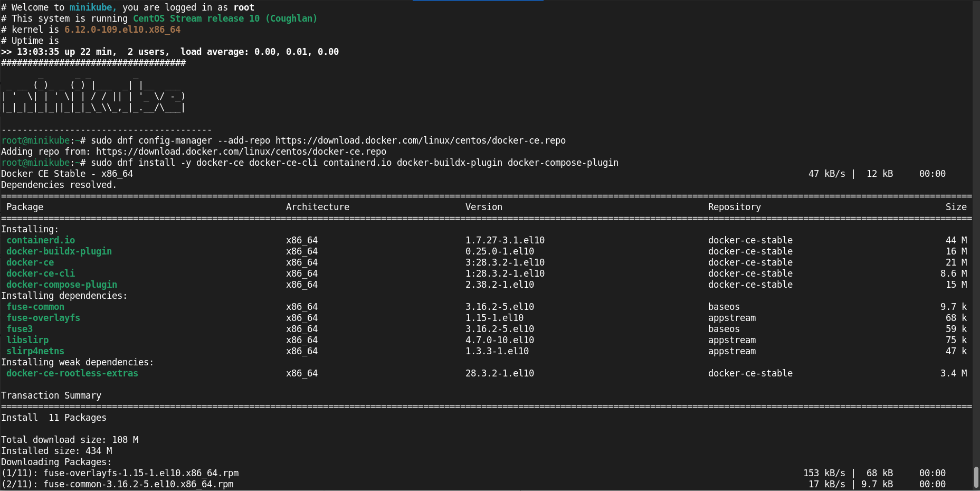This screenshot has height=491, width=980.
Task: Click version 3:28.3.2-1.el10 of docker-ce
Action: 505,262
